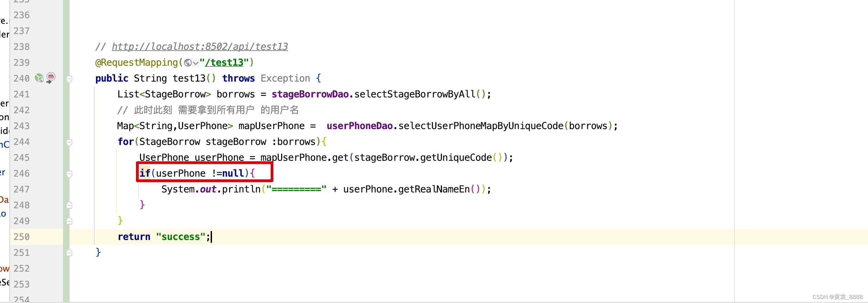This screenshot has width=868, height=303.
Task: Open the localhost:8502/api/test13 link in the comment
Action: [200, 47]
